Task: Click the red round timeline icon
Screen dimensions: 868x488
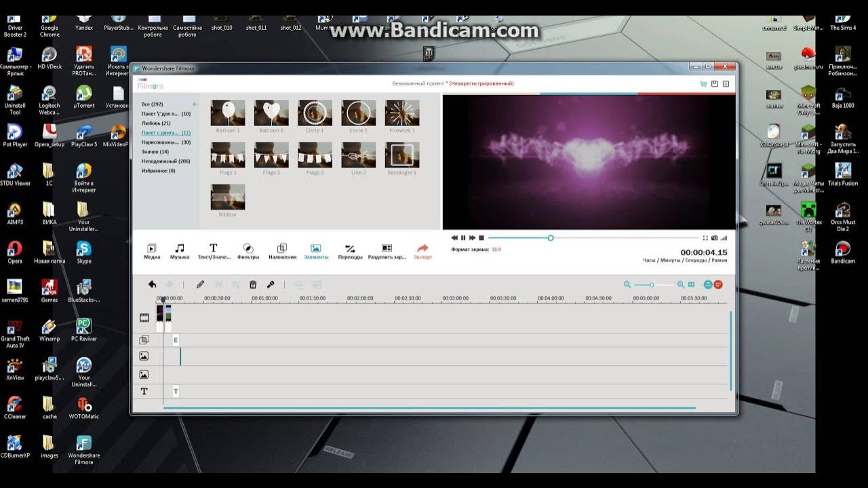Action: [718, 285]
